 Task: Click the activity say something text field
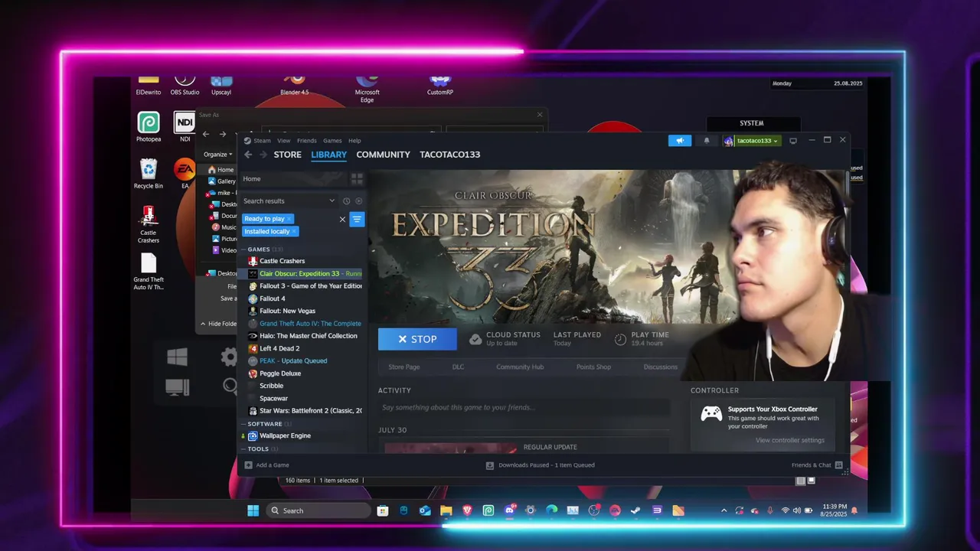click(x=523, y=408)
